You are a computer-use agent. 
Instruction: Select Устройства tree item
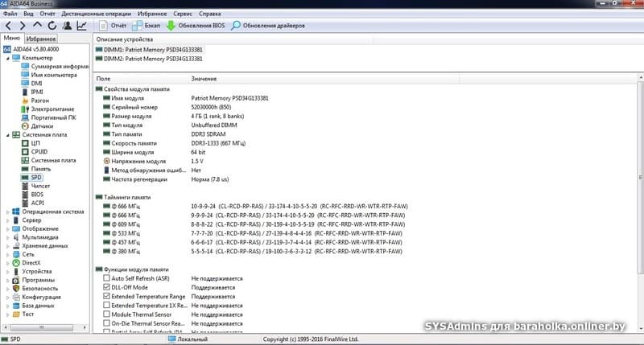coord(32,272)
